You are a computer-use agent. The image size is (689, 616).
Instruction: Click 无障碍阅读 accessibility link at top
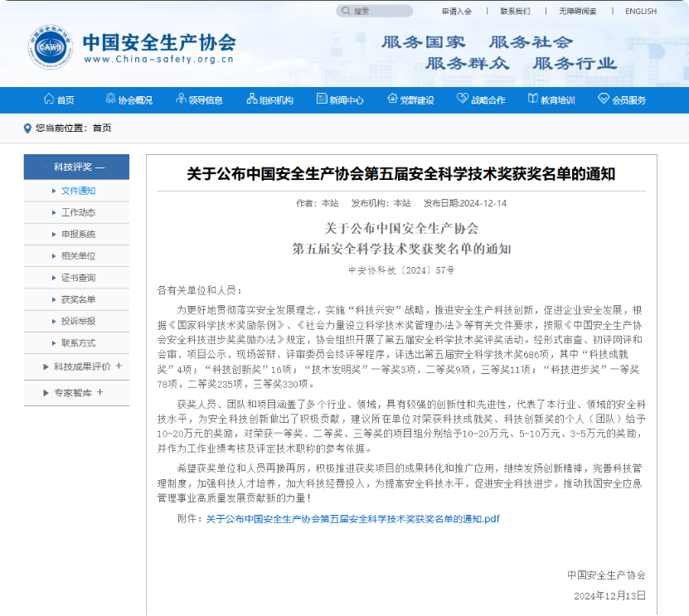pyautogui.click(x=577, y=12)
